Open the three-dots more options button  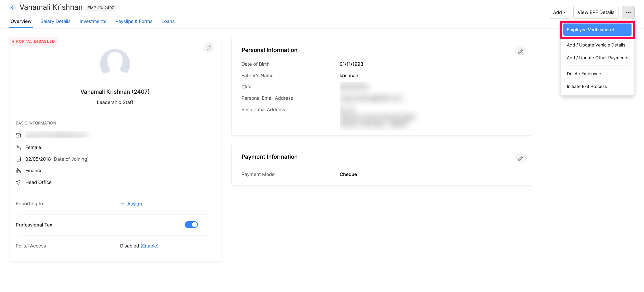pyautogui.click(x=628, y=12)
